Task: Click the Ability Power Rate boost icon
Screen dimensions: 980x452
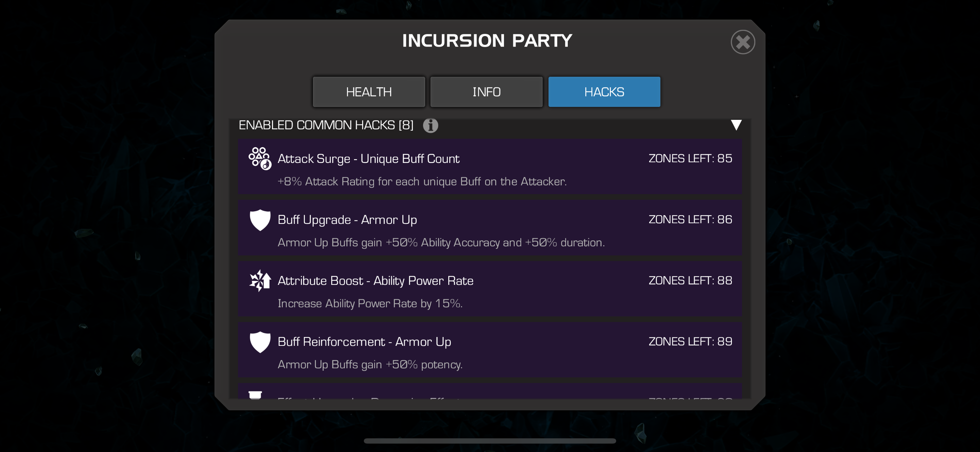Action: click(260, 281)
